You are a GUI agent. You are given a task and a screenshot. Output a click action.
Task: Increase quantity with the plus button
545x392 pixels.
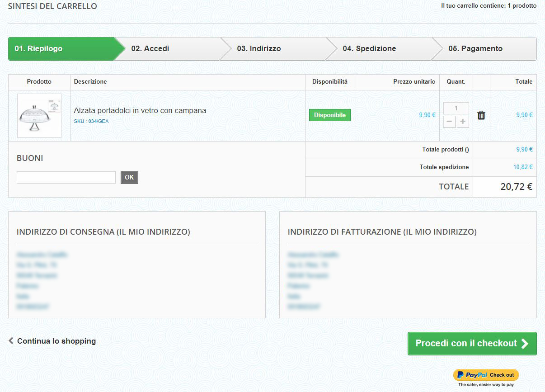click(x=463, y=122)
